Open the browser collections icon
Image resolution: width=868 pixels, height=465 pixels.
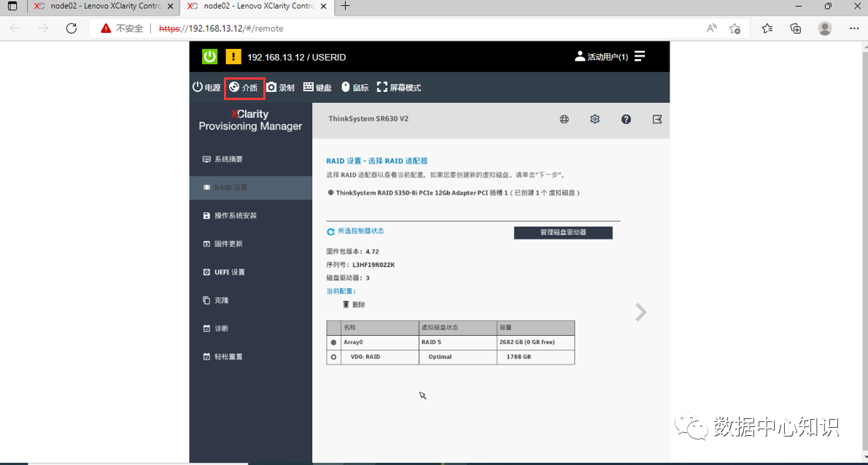point(796,28)
